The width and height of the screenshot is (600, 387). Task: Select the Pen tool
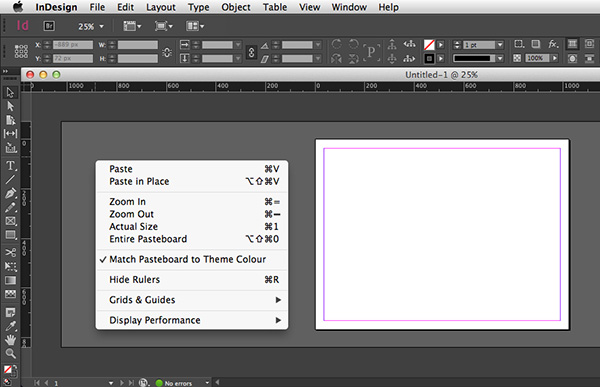pos(10,193)
